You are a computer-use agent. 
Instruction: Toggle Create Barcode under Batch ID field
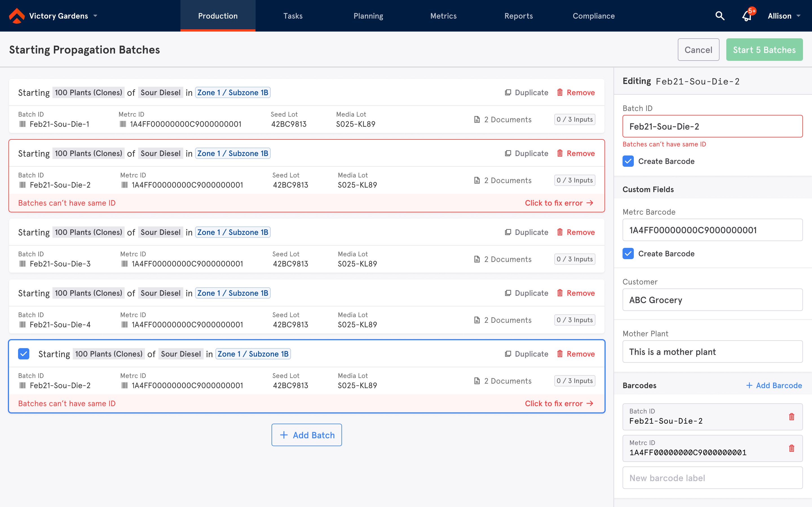point(628,161)
